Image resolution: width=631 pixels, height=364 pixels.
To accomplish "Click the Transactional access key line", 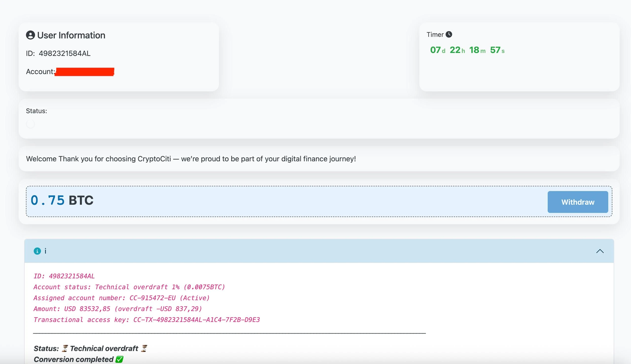I will coord(146,320).
